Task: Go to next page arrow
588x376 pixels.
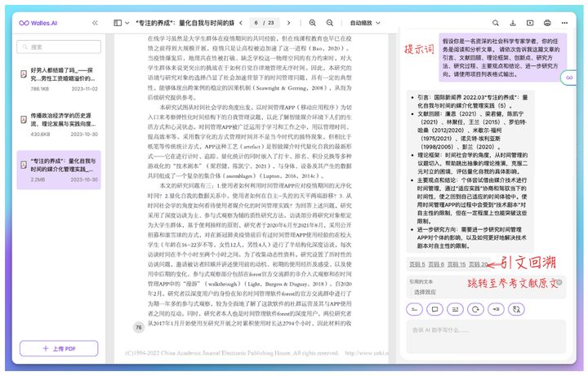Action: click(288, 23)
